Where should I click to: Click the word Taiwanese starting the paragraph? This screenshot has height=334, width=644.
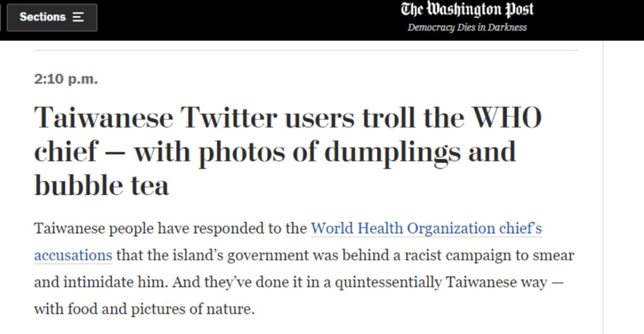tap(70, 229)
